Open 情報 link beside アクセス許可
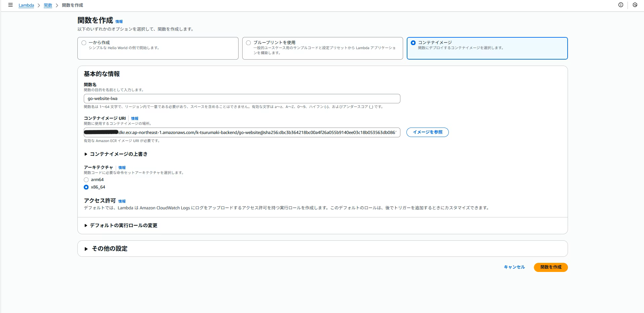The height and width of the screenshot is (313, 644). pyautogui.click(x=122, y=201)
